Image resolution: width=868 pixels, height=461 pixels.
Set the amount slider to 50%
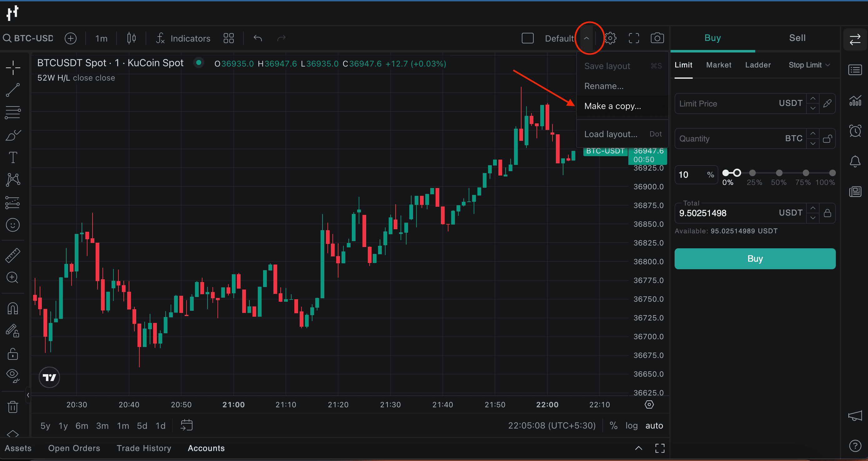779,173
